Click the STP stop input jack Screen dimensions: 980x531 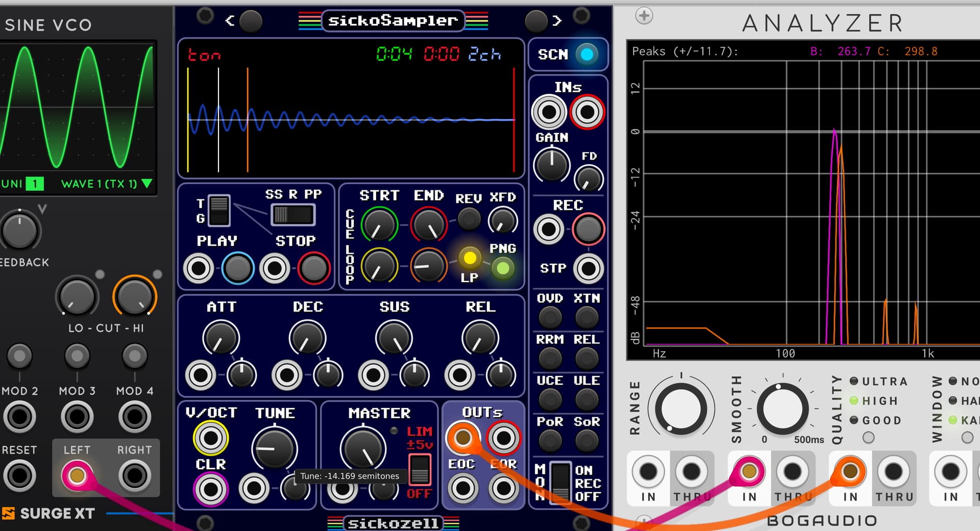pos(589,268)
